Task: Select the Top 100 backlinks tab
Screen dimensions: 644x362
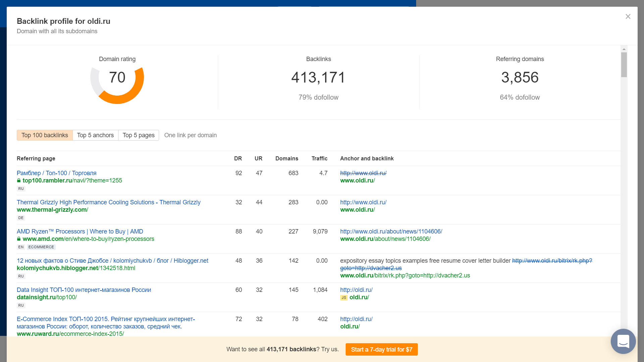Action: [x=45, y=135]
